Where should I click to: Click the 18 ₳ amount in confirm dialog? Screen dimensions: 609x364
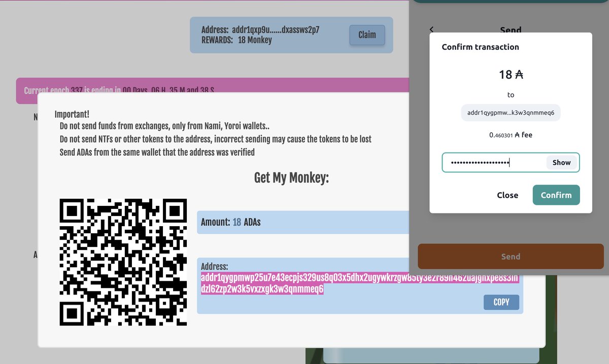pyautogui.click(x=511, y=75)
